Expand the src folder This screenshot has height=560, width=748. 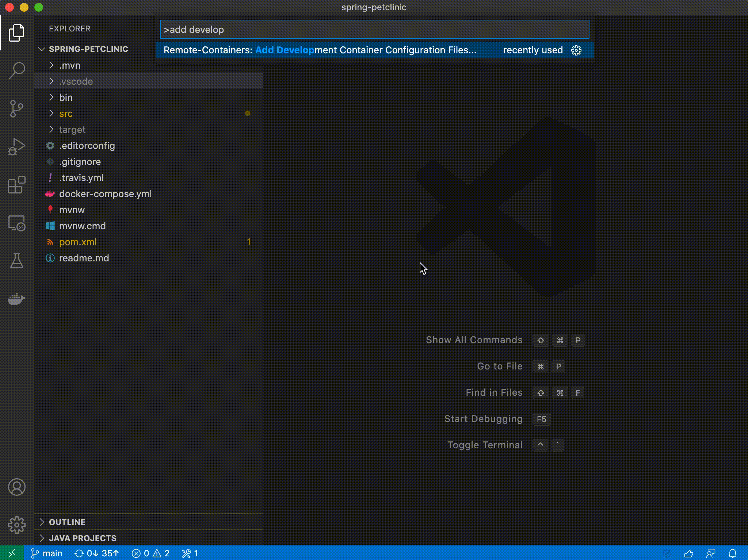(66, 114)
